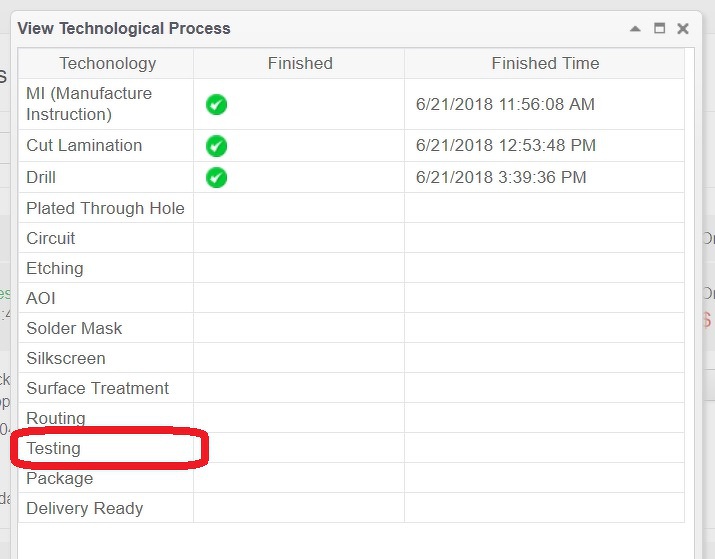Close the View Technological Process dialog
The height and width of the screenshot is (559, 715).
pos(683,29)
